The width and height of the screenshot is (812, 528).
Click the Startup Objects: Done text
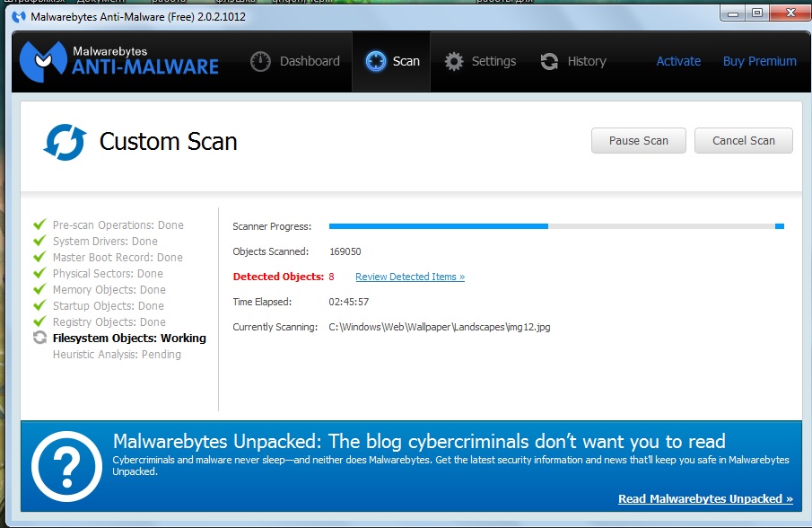click(109, 305)
